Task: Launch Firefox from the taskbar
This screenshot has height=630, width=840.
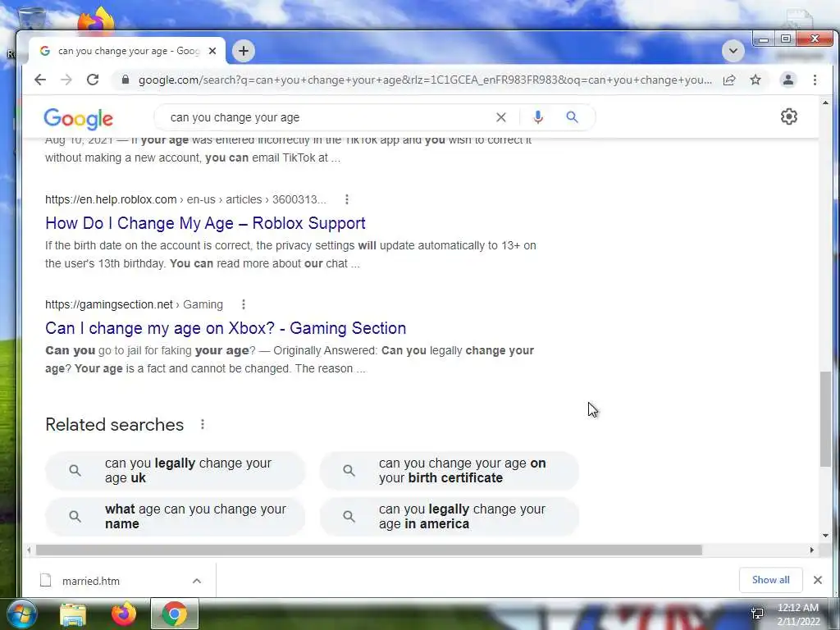Action: (x=124, y=614)
